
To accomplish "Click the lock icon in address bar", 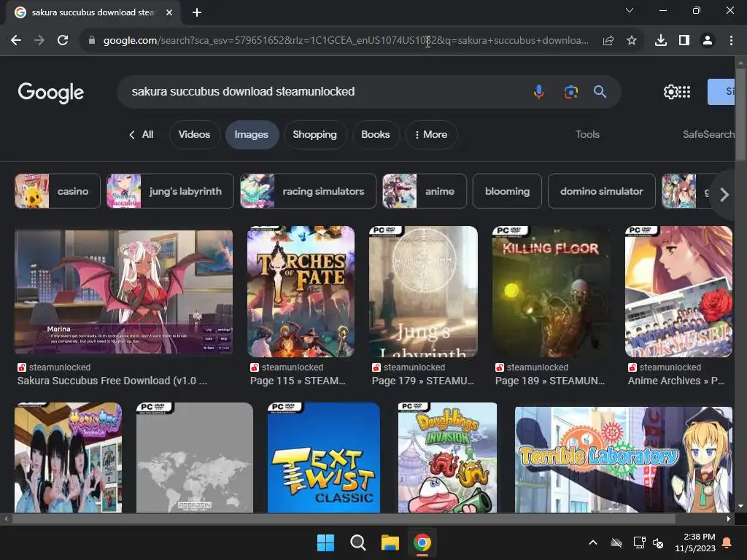I will coord(92,41).
